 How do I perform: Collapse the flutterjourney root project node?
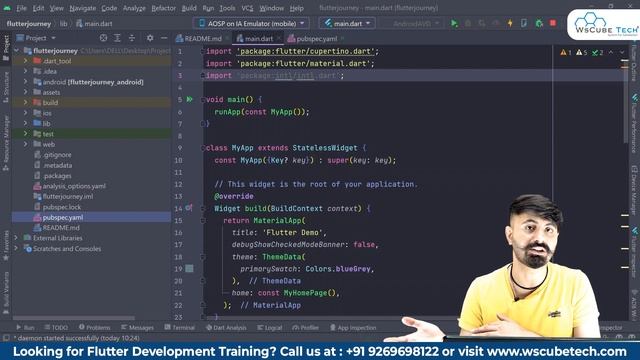(x=16, y=51)
